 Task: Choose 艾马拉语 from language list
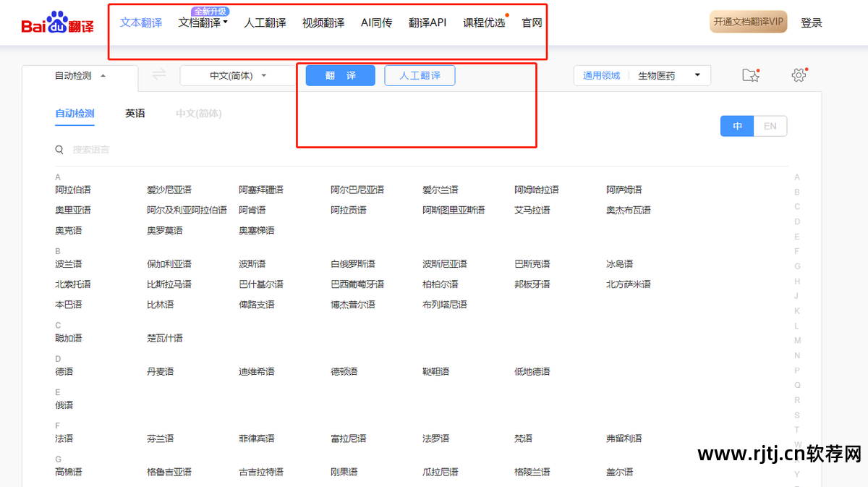point(532,210)
